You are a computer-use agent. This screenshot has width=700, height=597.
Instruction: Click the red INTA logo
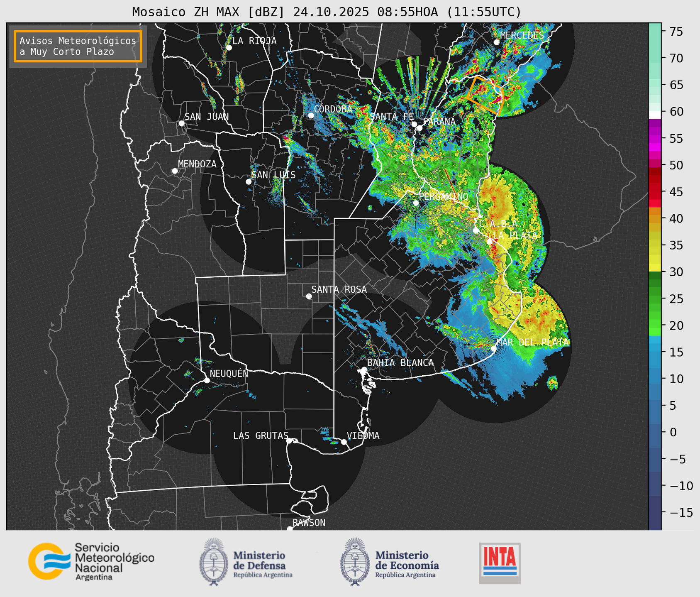(500, 563)
